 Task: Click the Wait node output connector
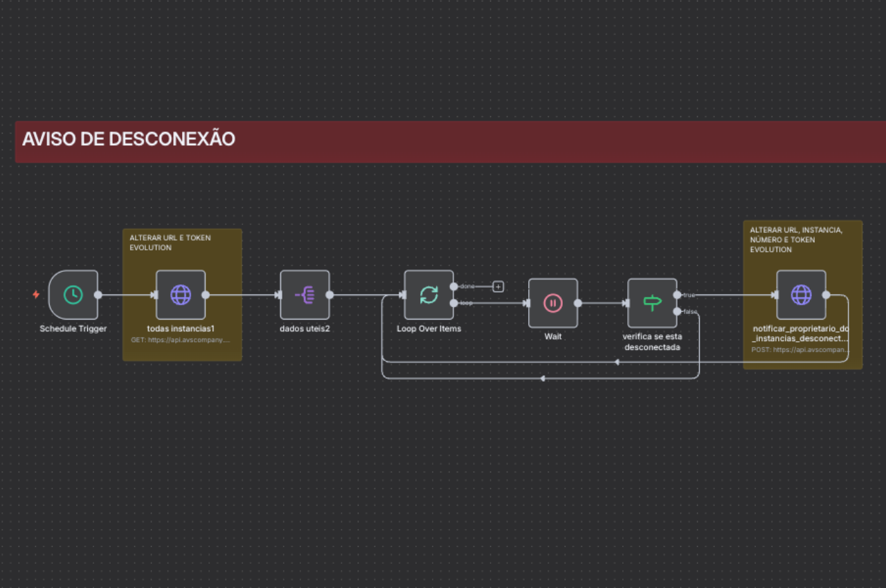[578, 303]
